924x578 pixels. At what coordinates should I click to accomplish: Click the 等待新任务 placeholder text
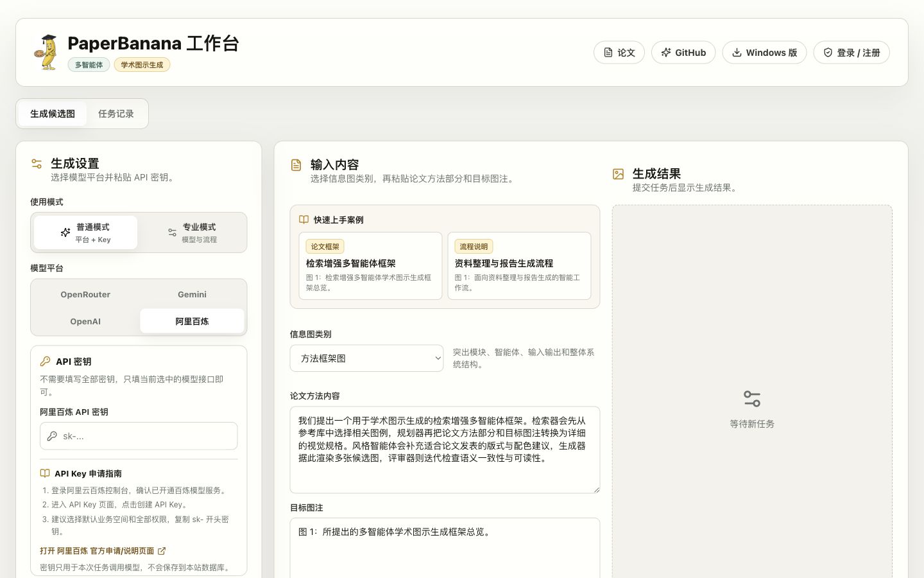(752, 424)
